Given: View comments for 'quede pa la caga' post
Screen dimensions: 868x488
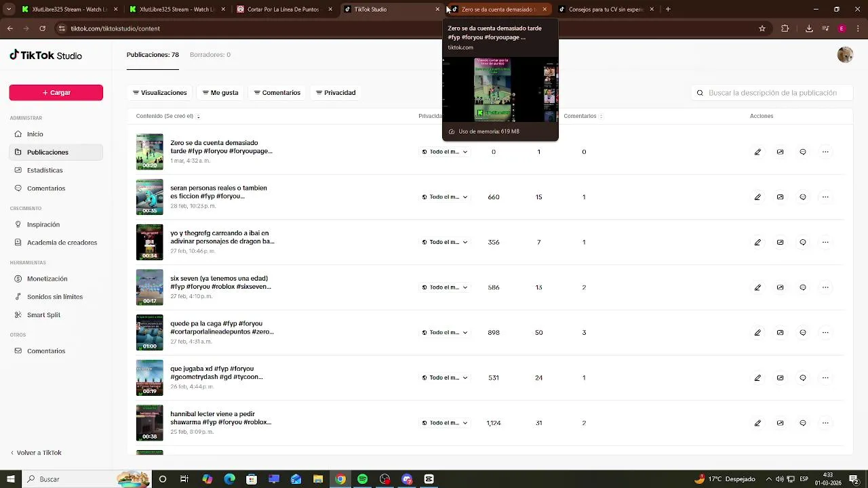Looking at the screenshot, I should [x=803, y=333].
